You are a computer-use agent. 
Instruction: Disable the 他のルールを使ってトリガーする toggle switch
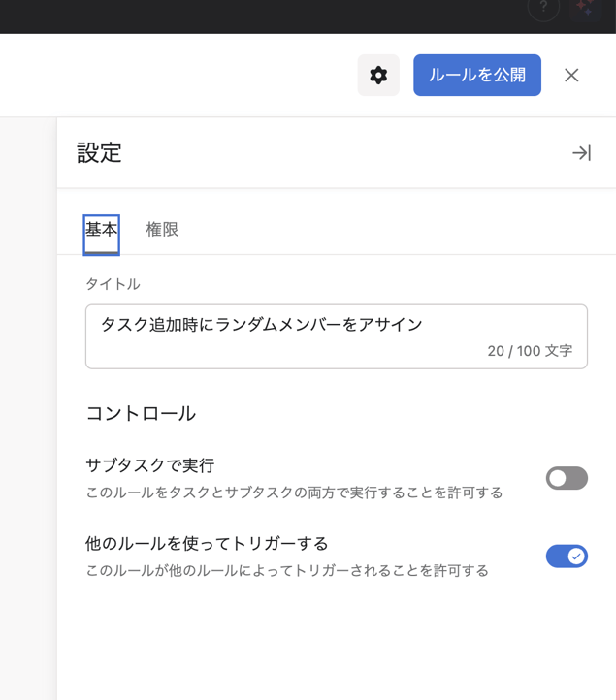tap(567, 556)
